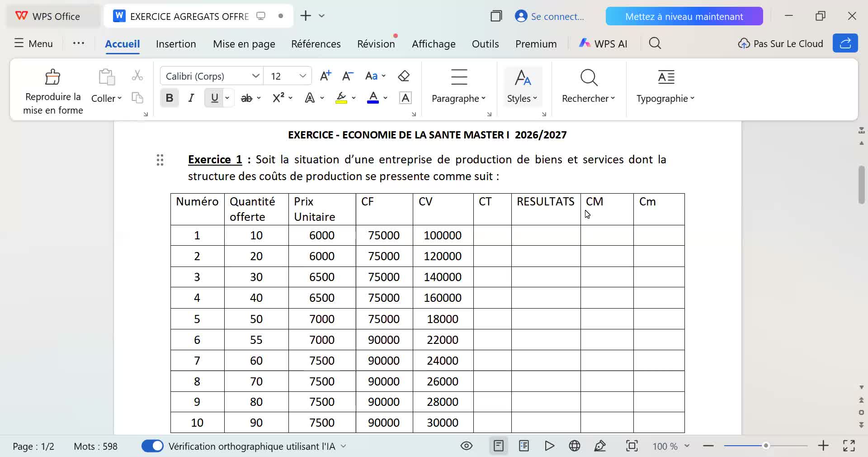Viewport: 868px width, 457px height.
Task: Click the character border icon
Action: tap(406, 98)
